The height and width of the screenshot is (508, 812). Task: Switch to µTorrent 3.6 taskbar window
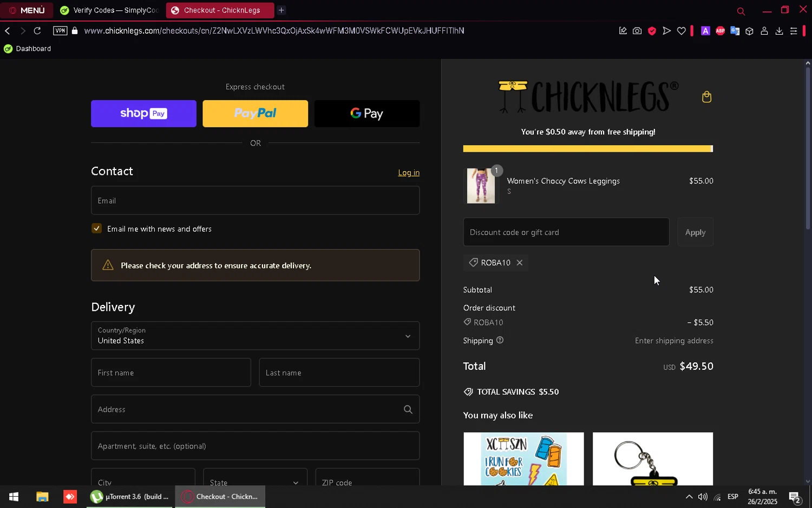coord(130,497)
